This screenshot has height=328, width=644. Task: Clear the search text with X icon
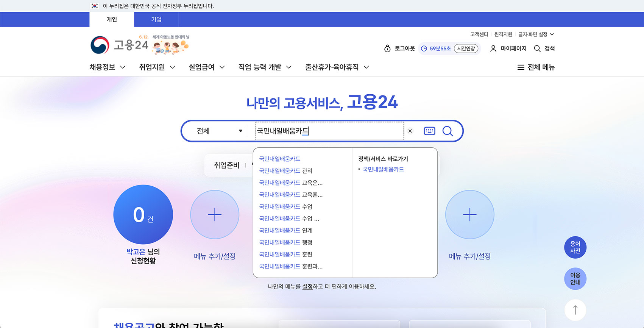tap(410, 131)
